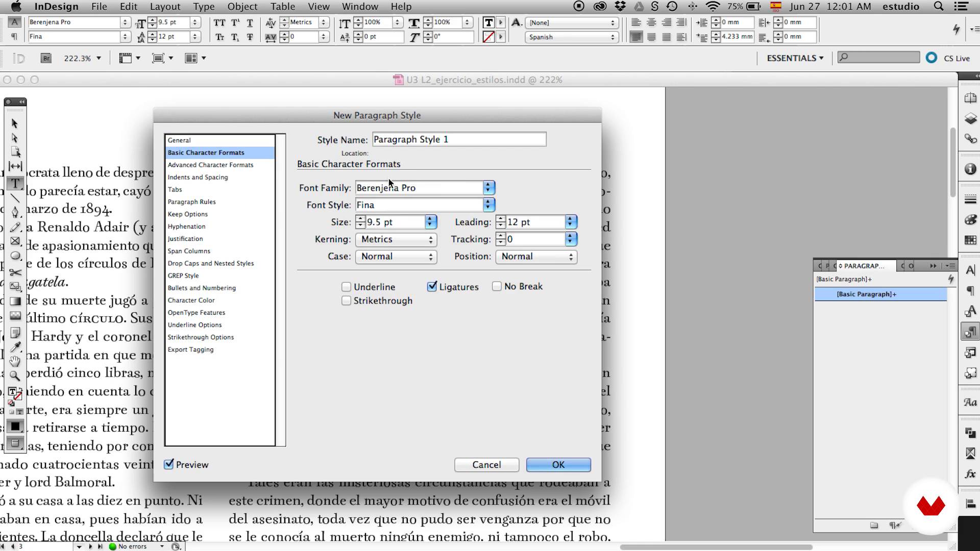Click the search field in application bar
Viewport: 980px width, 551px height.
(878, 57)
